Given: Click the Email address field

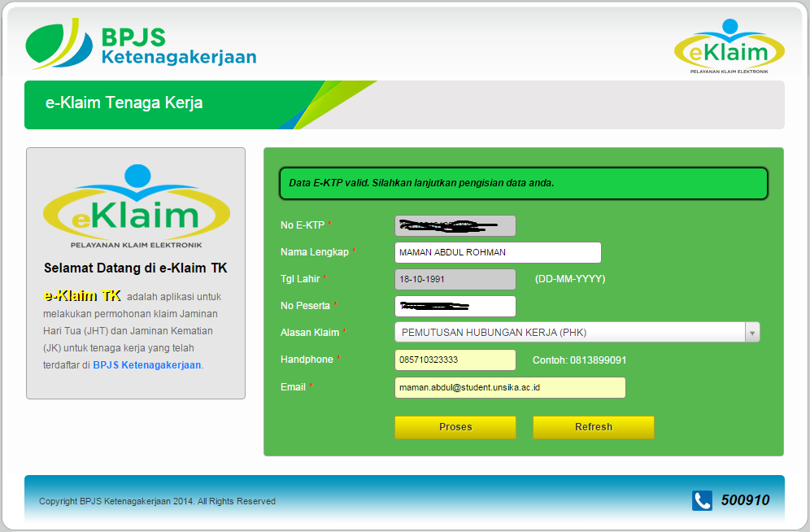Looking at the screenshot, I should pos(510,388).
